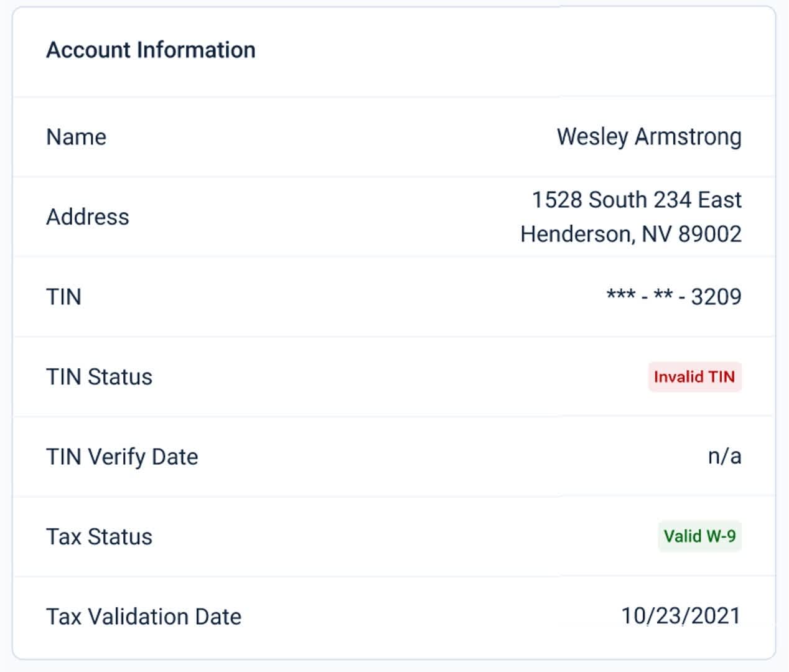Select the Tax Validation Date 10/23/2021 value
This screenshot has height=672, width=789.
pos(681,616)
